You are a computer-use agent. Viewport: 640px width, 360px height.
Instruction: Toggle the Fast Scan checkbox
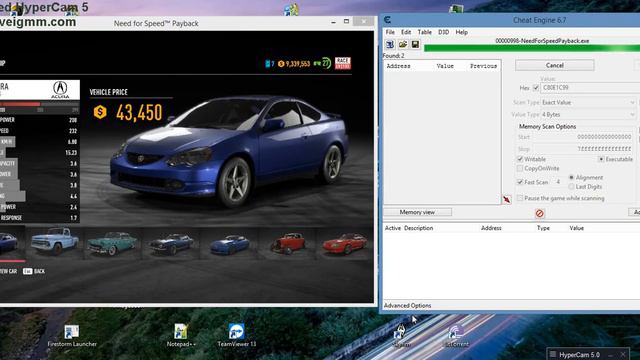(520, 182)
